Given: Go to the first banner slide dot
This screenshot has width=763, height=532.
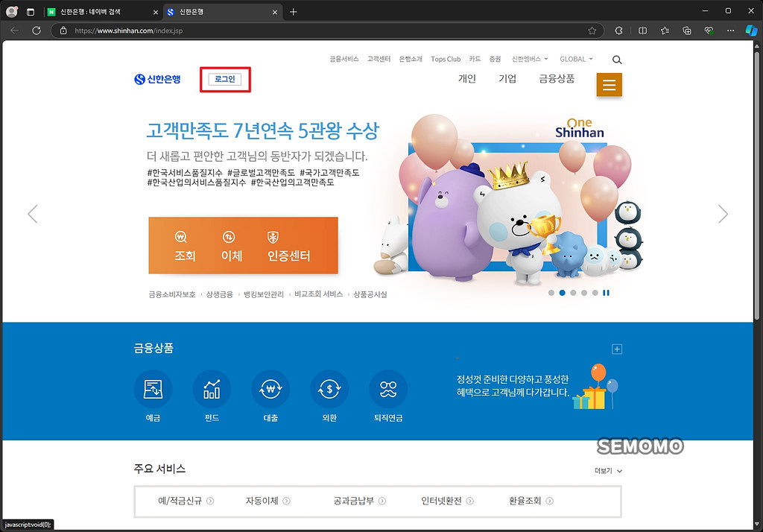Looking at the screenshot, I should tap(551, 293).
